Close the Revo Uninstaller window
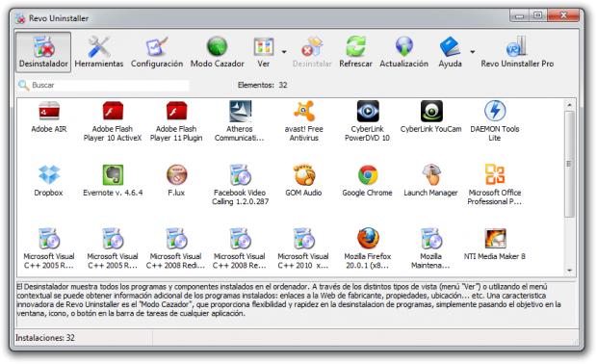 coord(563,15)
